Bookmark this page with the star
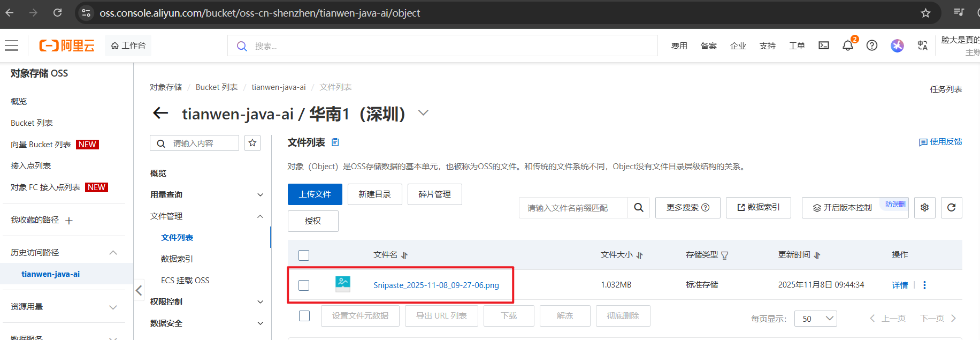 [925, 13]
